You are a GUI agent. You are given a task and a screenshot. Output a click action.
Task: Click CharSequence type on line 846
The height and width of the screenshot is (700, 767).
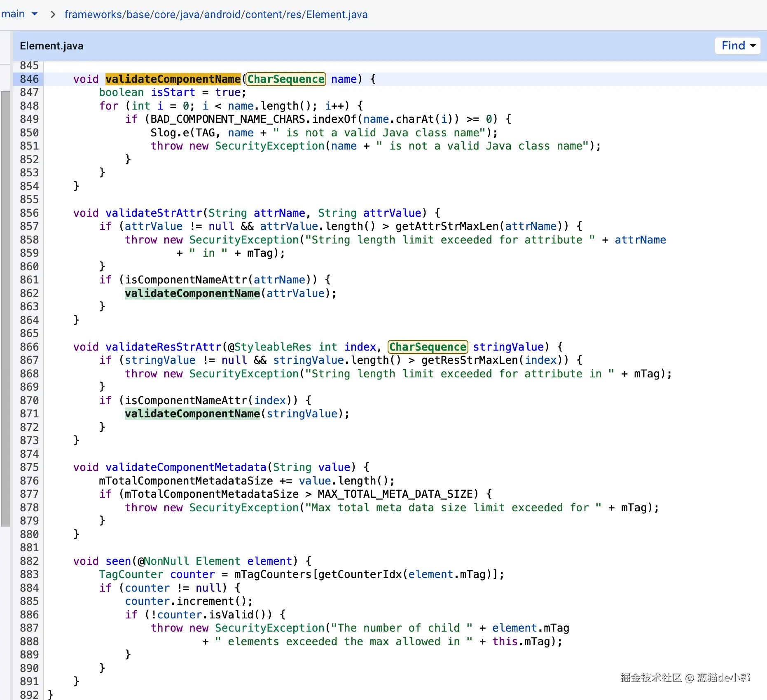tap(286, 79)
